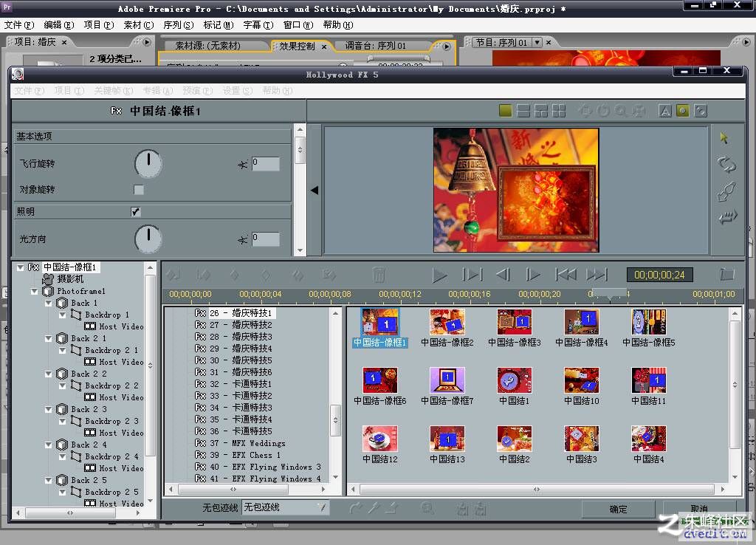
Task: Select the 中国结10 effect thumbnail
Action: pyautogui.click(x=582, y=386)
